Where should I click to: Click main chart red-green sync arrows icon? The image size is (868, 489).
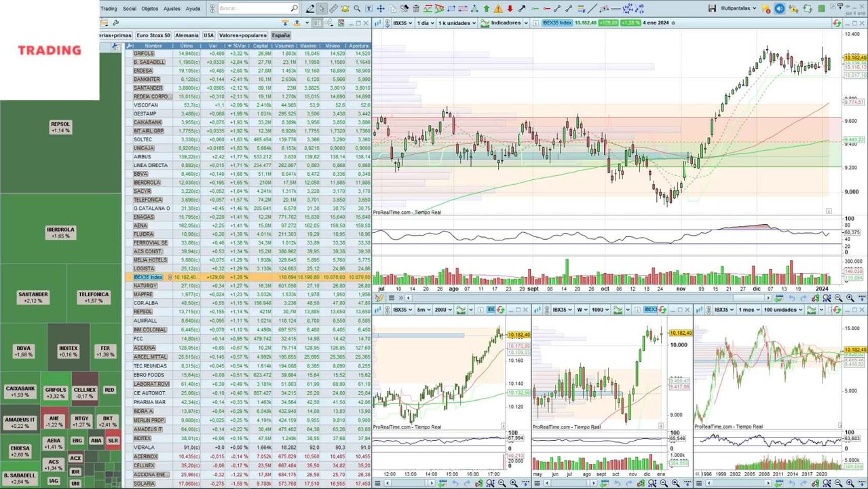click(x=837, y=22)
